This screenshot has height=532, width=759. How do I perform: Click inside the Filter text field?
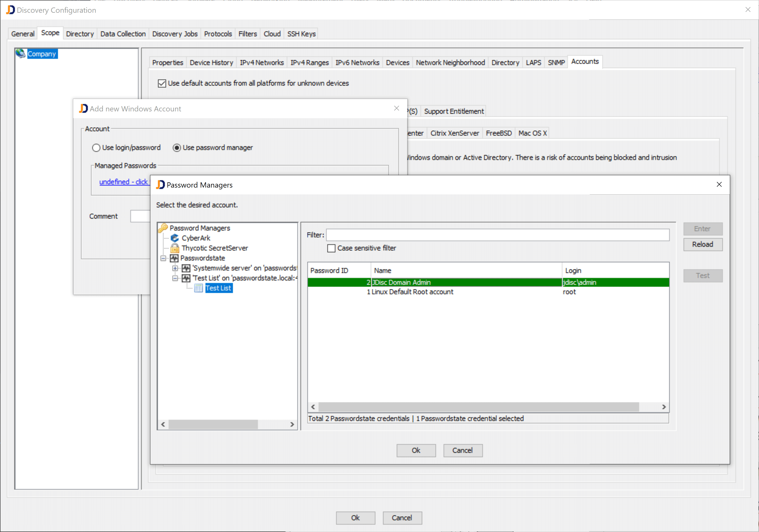tap(497, 235)
